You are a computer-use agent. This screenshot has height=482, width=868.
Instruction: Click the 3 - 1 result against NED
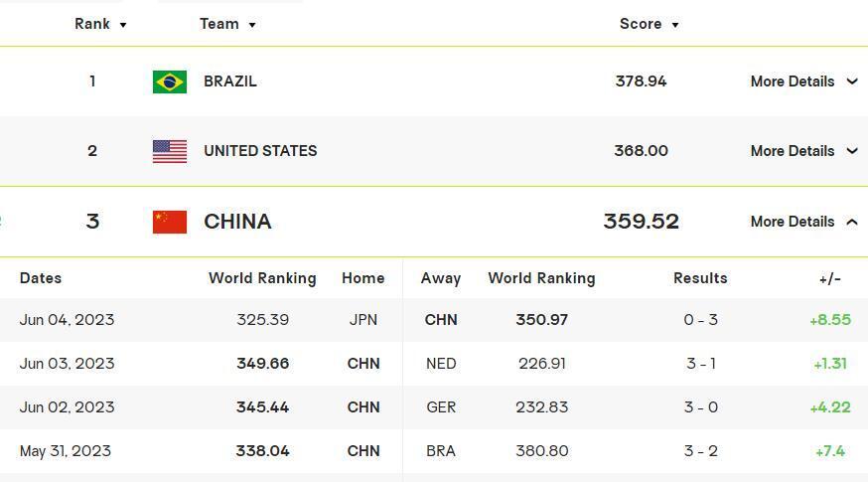point(700,364)
